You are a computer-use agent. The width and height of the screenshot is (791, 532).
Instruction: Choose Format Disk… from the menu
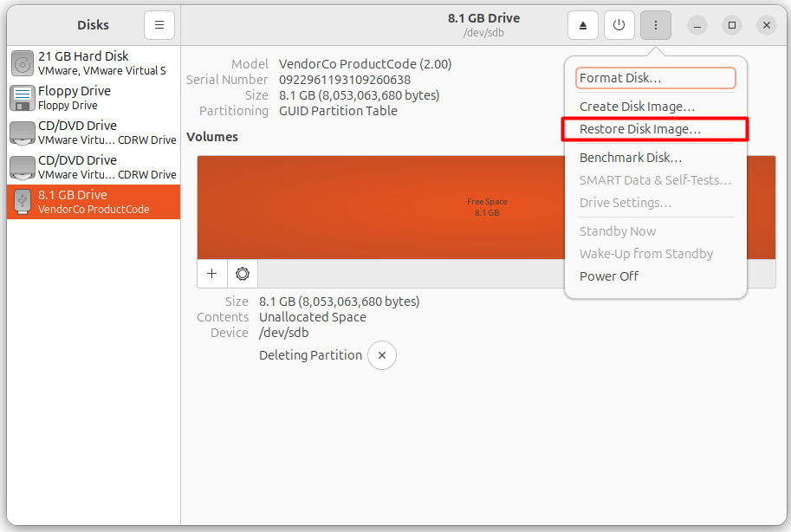tap(655, 78)
